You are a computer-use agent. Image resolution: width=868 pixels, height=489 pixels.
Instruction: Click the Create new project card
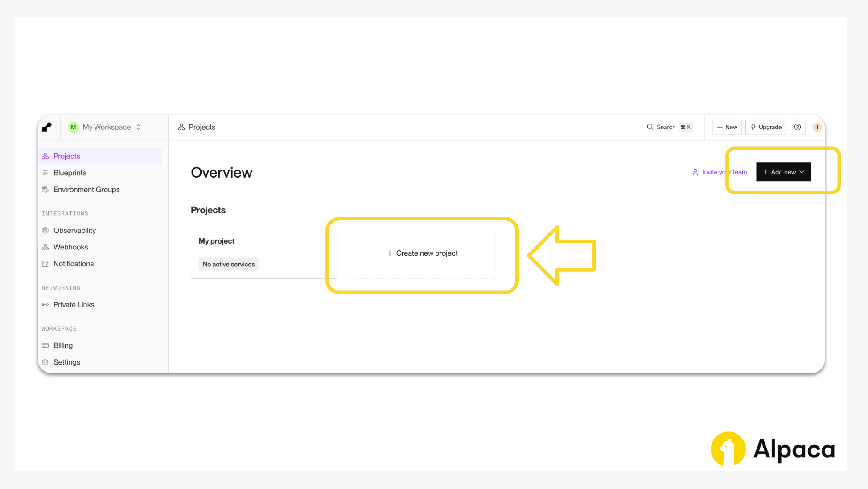(x=422, y=253)
